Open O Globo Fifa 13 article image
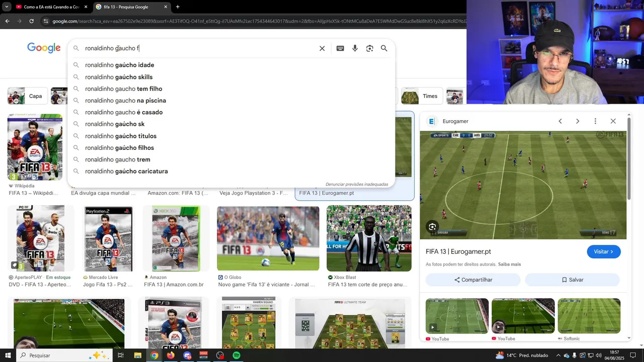The image size is (644, 362). click(268, 238)
